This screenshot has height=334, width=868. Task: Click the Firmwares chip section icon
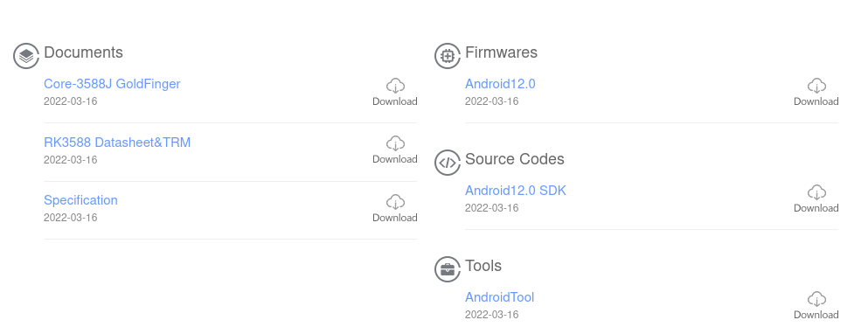coord(448,56)
